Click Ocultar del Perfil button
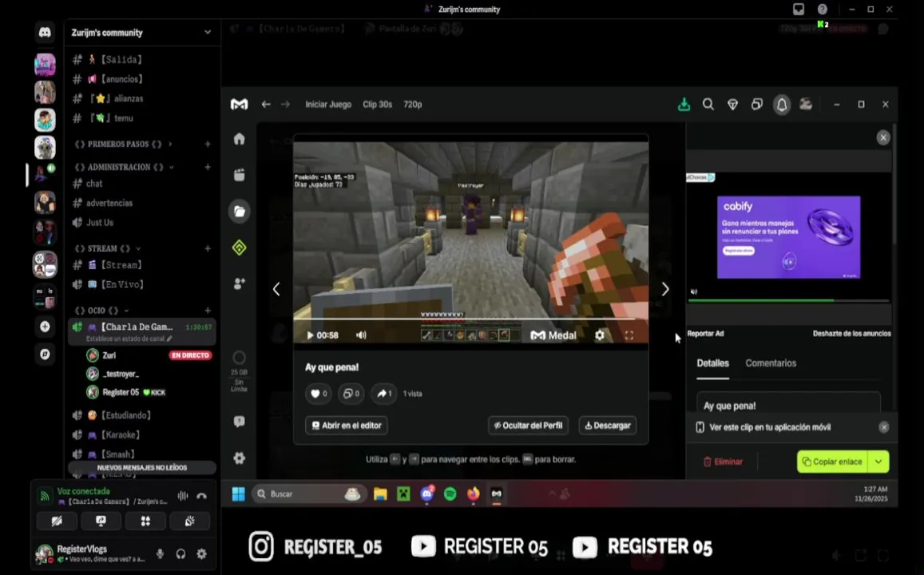The width and height of the screenshot is (924, 575). click(x=528, y=426)
